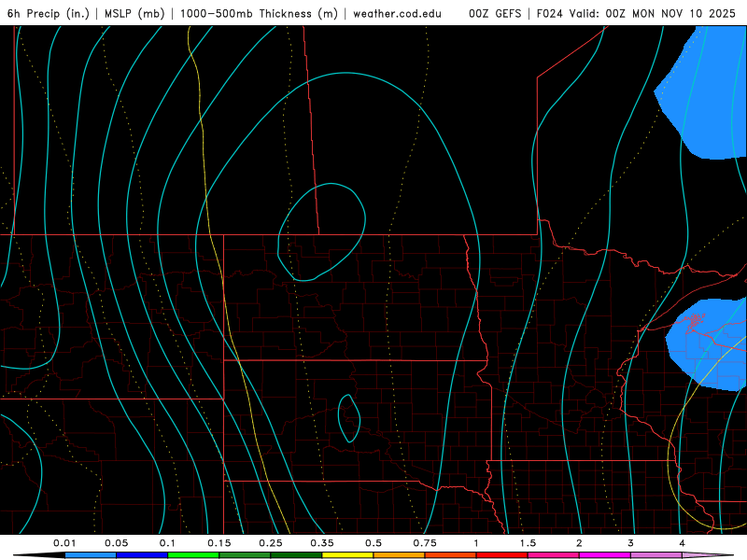Click the '2' colorbar label
Screen dimensions: 747x560
click(x=579, y=543)
